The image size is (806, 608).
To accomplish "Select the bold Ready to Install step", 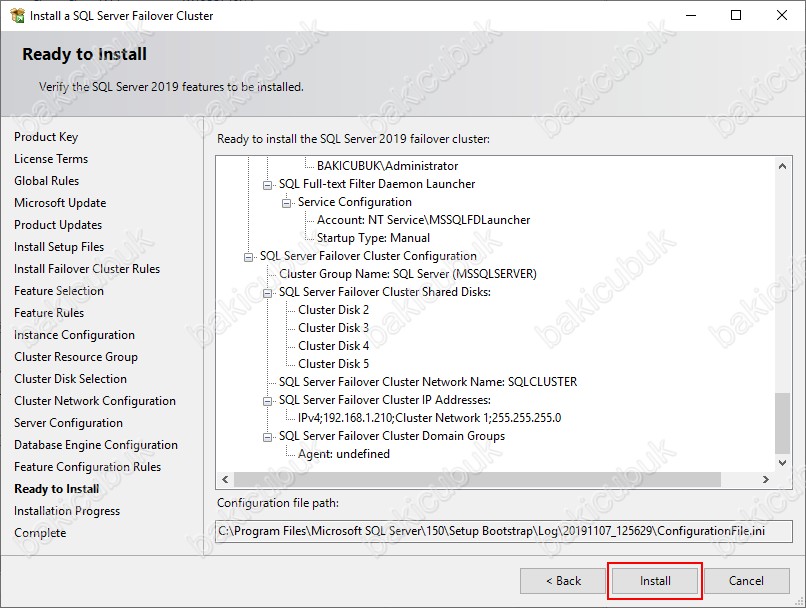I will 57,489.
